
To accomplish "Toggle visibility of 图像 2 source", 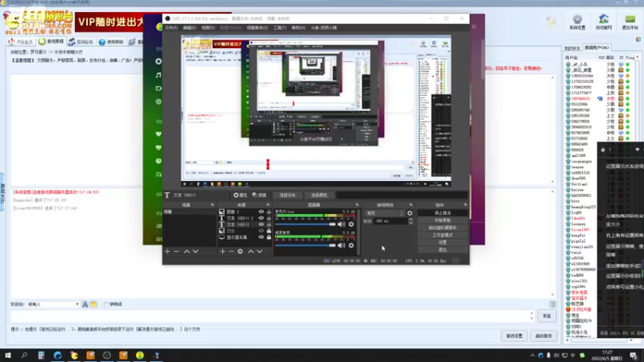I will [x=261, y=212].
